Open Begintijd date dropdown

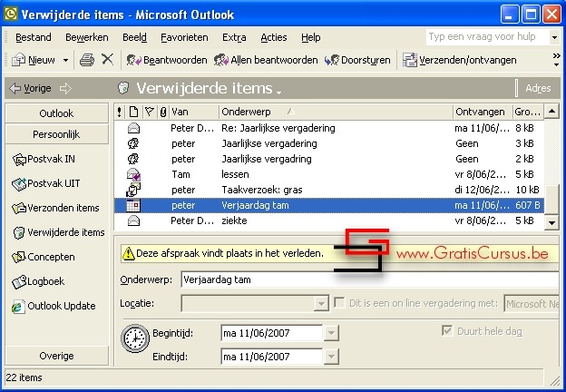[x=331, y=333]
